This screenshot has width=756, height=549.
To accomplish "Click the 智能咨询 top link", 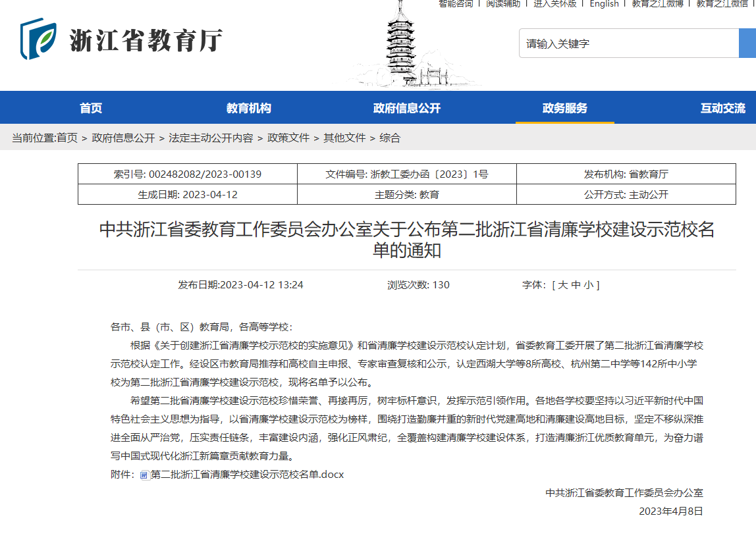I will 456,4.
